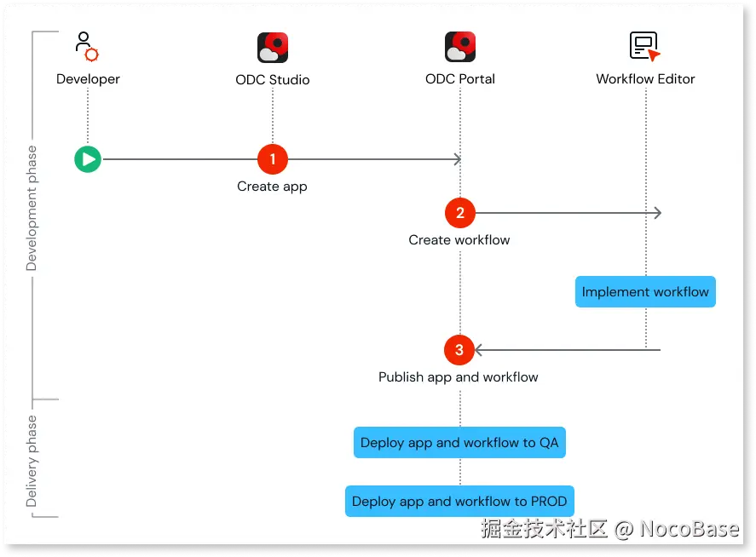
Task: Click Deploy app and workflow to QA
Action: pos(459,442)
